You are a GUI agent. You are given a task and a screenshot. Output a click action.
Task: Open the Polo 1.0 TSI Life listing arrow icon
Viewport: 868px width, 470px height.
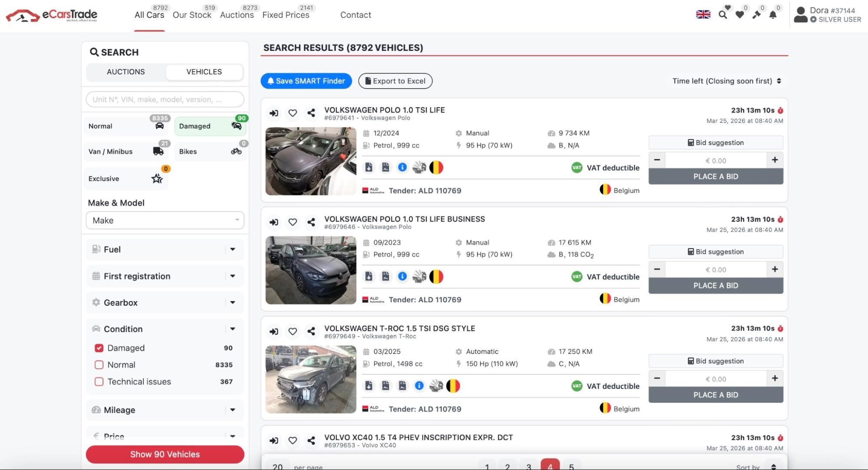[274, 113]
